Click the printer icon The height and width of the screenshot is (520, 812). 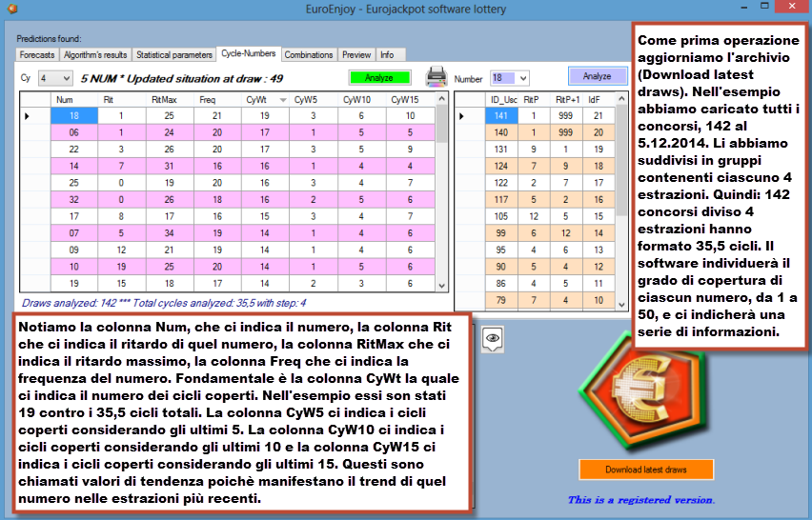[x=436, y=77]
